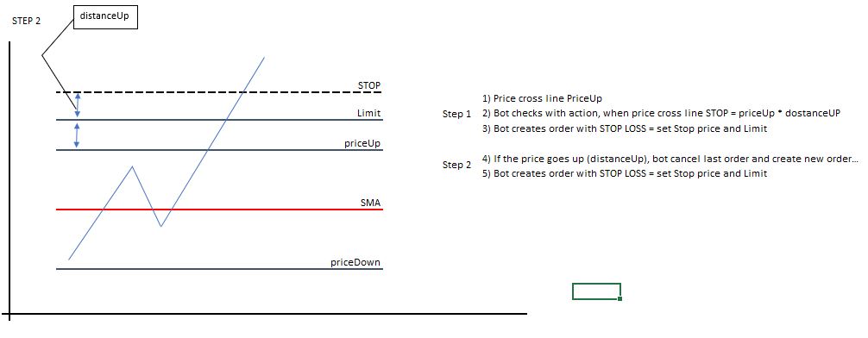Click the priceDown label text
The height and width of the screenshot is (338, 868).
(x=355, y=262)
